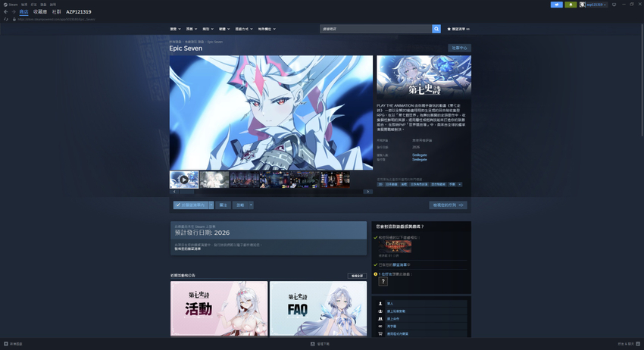Image resolution: width=644 pixels, height=350 pixels.
Task: Open the blue announcements megaphone button
Action: pos(557,5)
